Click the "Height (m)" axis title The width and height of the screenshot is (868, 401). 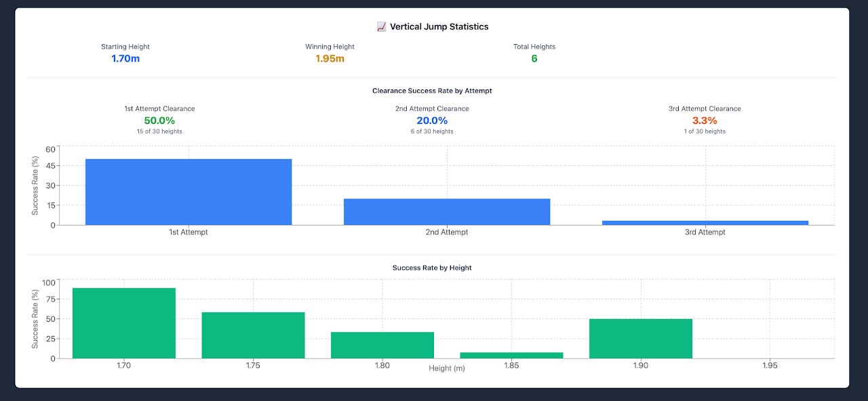coord(447,368)
